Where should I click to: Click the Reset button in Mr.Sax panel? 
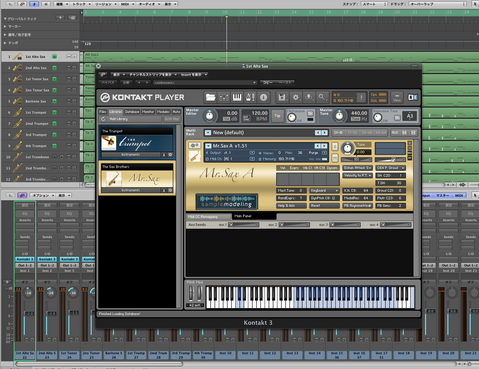coord(324,206)
